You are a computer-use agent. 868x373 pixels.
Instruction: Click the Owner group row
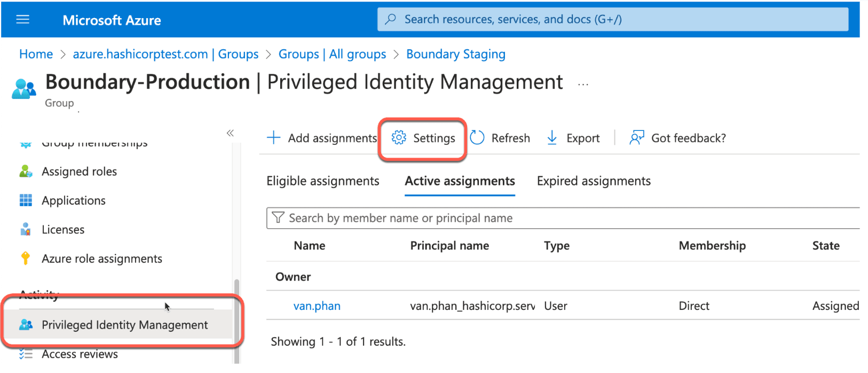pos(563,277)
